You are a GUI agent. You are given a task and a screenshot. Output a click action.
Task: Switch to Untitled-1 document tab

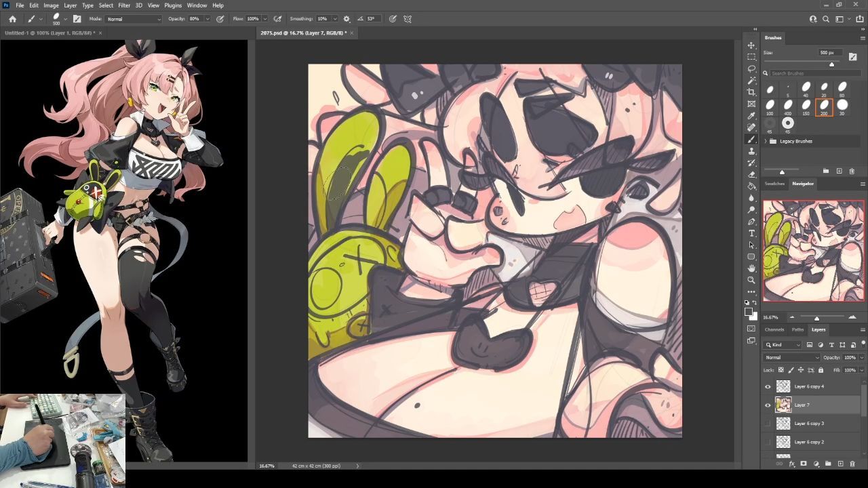[50, 33]
